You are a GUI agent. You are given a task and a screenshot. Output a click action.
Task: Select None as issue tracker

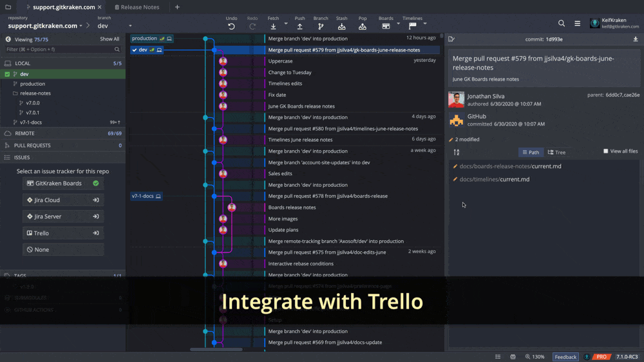click(63, 250)
